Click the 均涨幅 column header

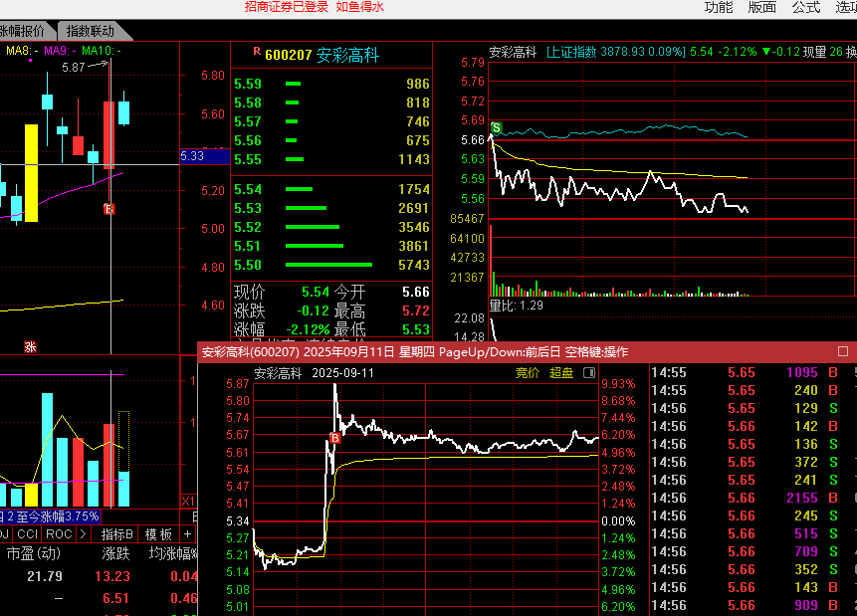tap(173, 553)
